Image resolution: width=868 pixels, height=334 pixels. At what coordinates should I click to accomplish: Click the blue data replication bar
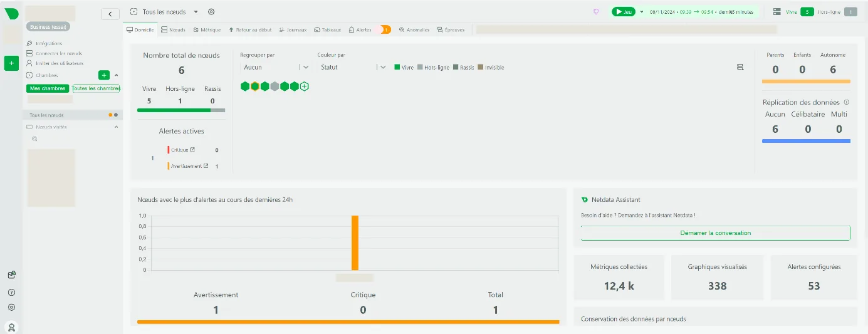pos(806,141)
